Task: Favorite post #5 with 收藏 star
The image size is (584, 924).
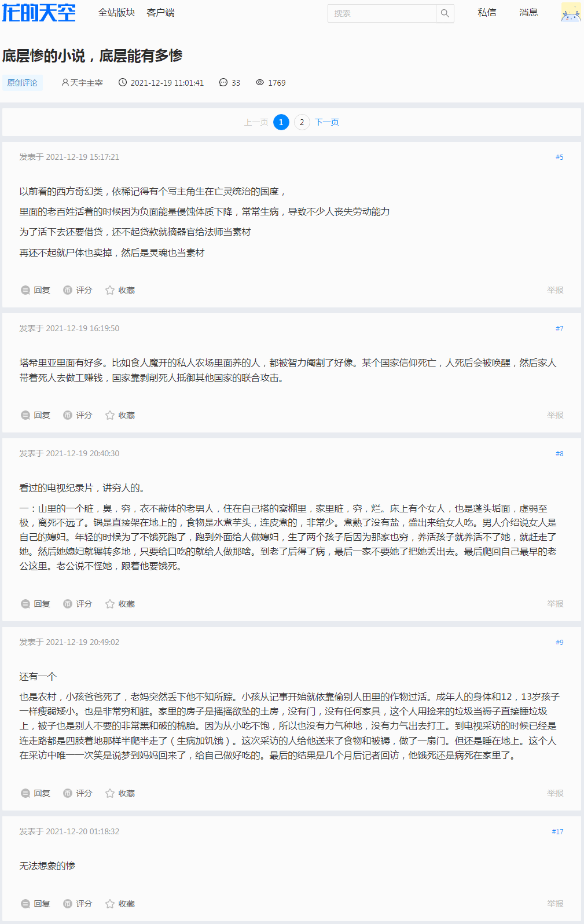Action: [120, 290]
